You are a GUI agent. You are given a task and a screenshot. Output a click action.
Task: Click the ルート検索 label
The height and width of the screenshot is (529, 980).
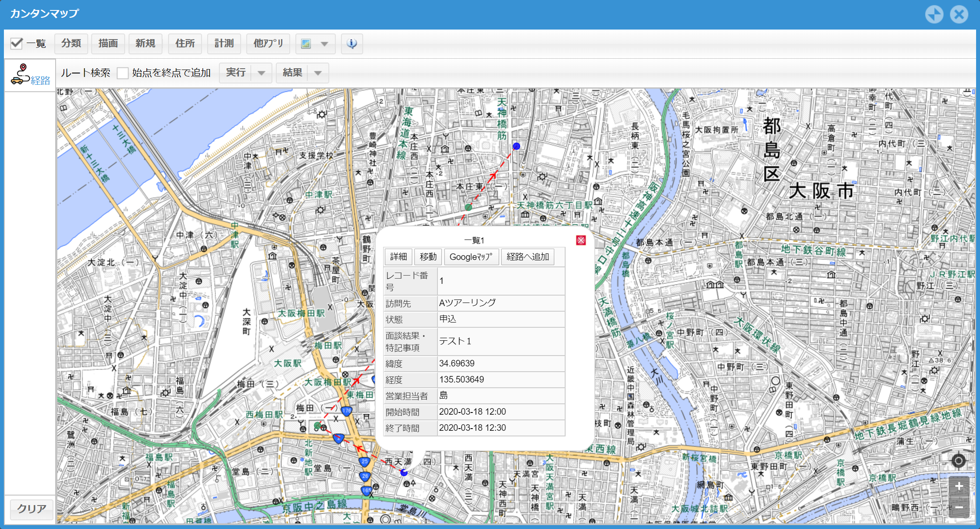coord(86,73)
